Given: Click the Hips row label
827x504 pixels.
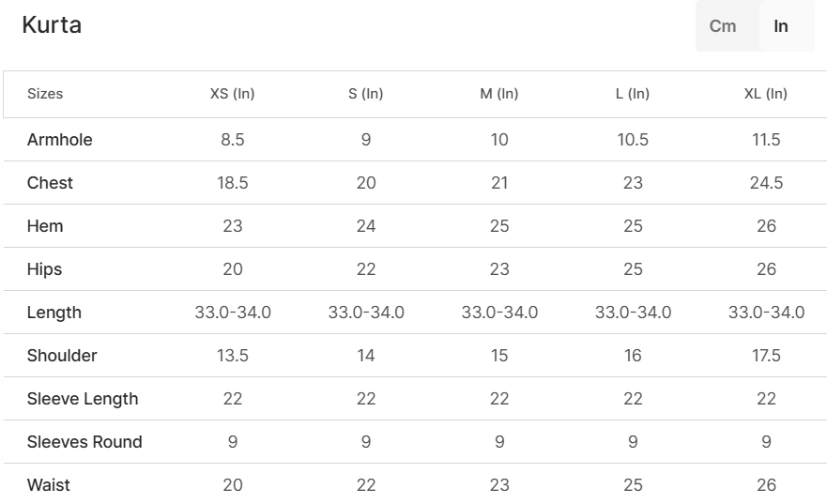Looking at the screenshot, I should pos(44,269).
